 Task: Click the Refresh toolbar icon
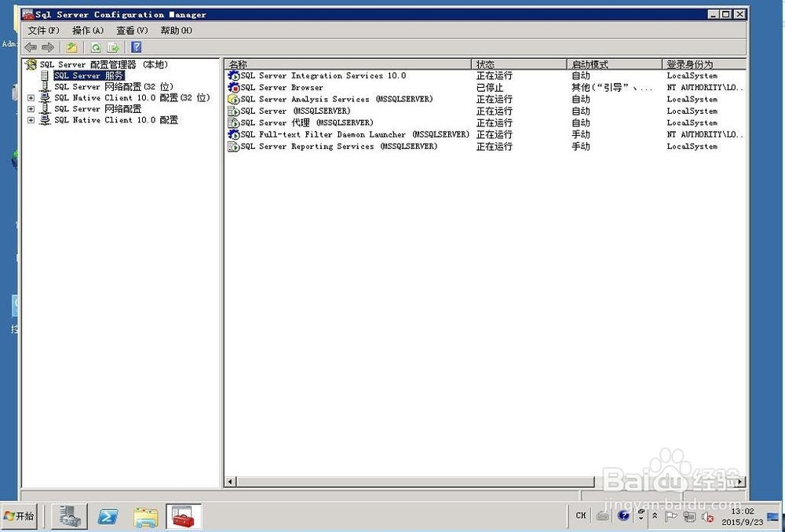tap(96, 48)
